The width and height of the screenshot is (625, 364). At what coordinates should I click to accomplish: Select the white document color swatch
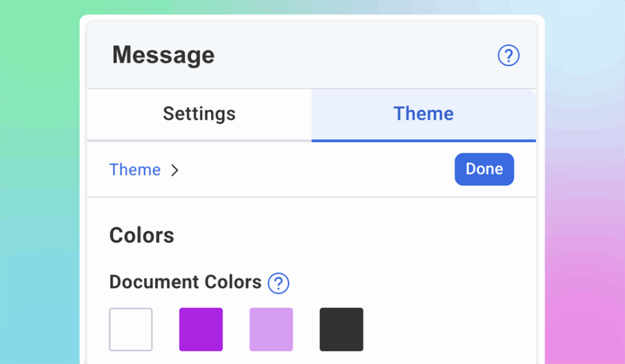(x=131, y=330)
